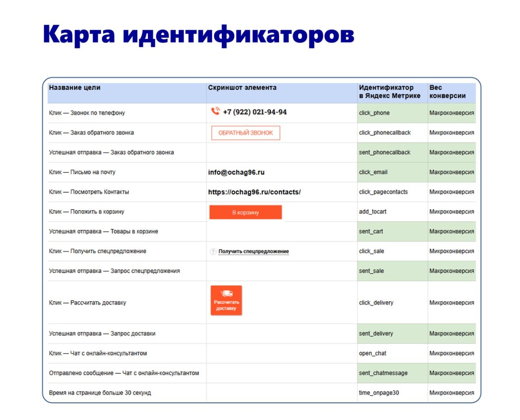Open the https://ochag96.ru/contacts/ URL
The image size is (520, 420).
(x=254, y=192)
